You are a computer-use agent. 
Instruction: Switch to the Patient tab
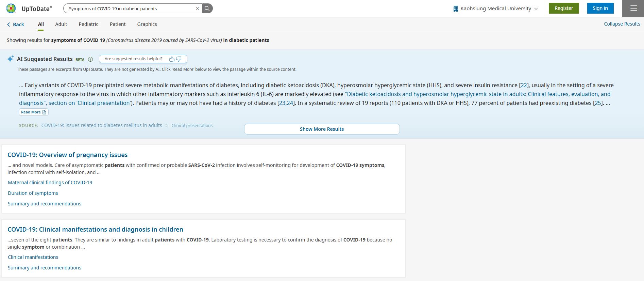tap(118, 24)
